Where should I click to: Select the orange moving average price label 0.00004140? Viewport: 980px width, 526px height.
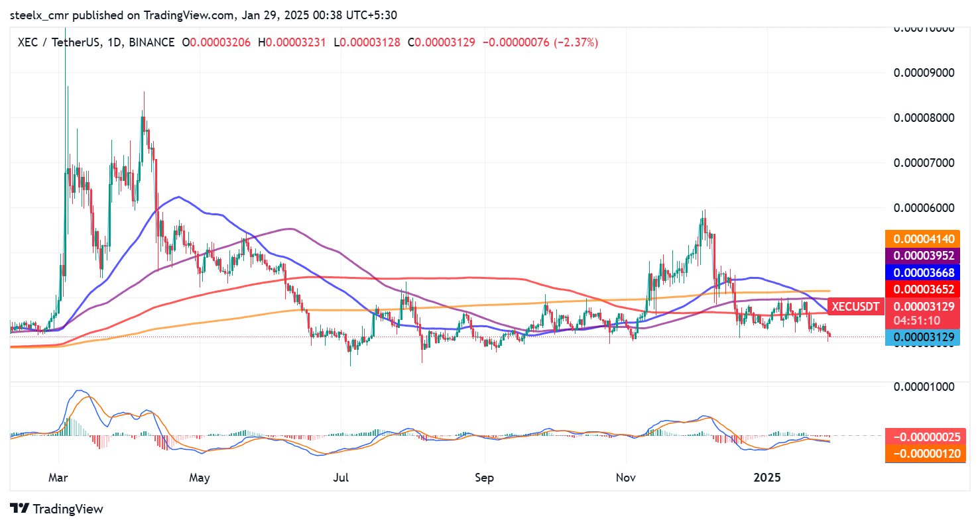(x=923, y=238)
